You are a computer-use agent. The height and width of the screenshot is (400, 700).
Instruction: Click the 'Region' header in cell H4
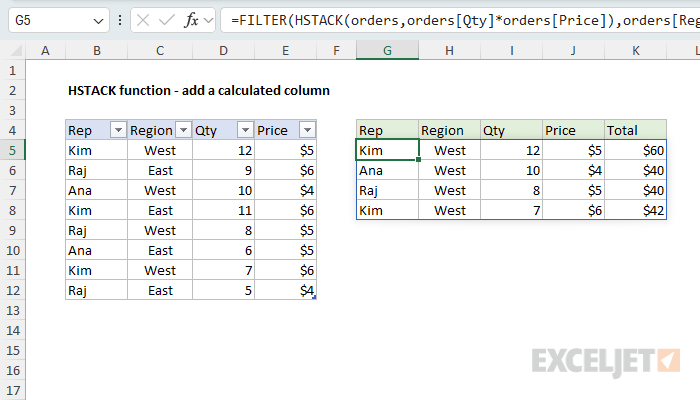(449, 130)
